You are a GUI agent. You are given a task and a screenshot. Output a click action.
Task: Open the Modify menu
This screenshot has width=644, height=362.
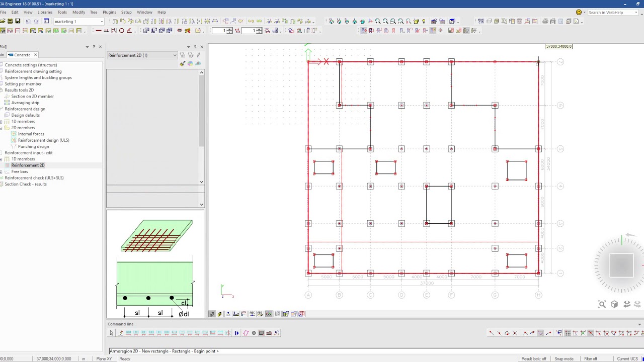click(x=78, y=12)
